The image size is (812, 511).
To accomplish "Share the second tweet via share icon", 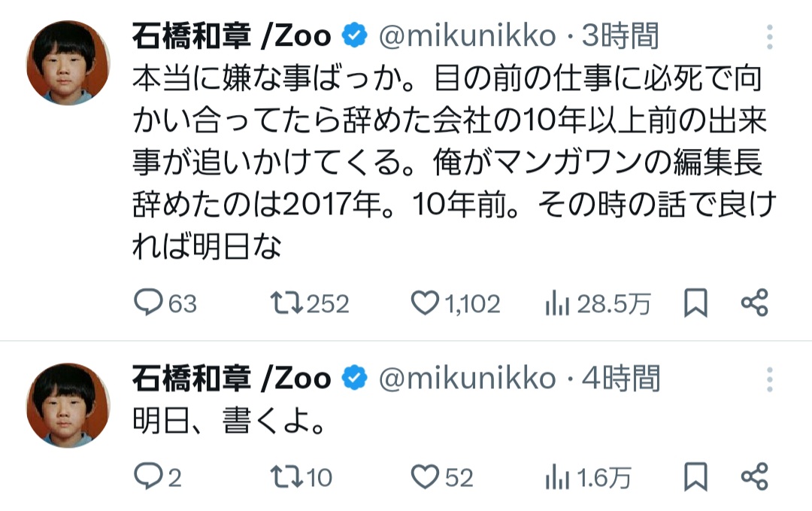I will tap(754, 476).
